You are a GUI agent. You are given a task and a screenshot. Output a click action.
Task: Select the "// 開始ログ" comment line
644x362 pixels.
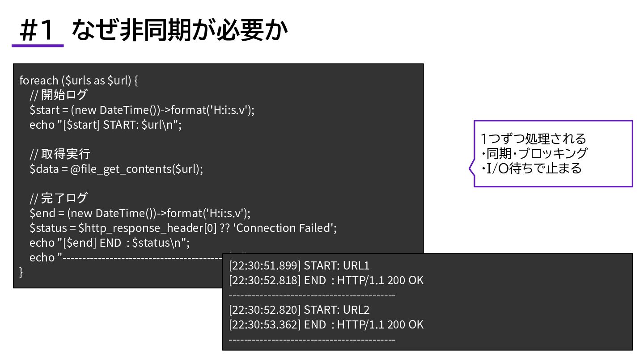[x=58, y=95]
